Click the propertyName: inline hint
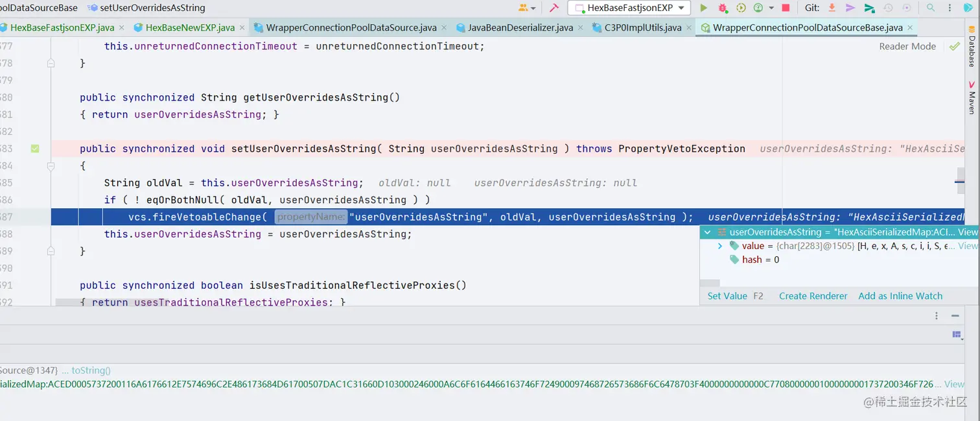The width and height of the screenshot is (980, 421). click(310, 217)
